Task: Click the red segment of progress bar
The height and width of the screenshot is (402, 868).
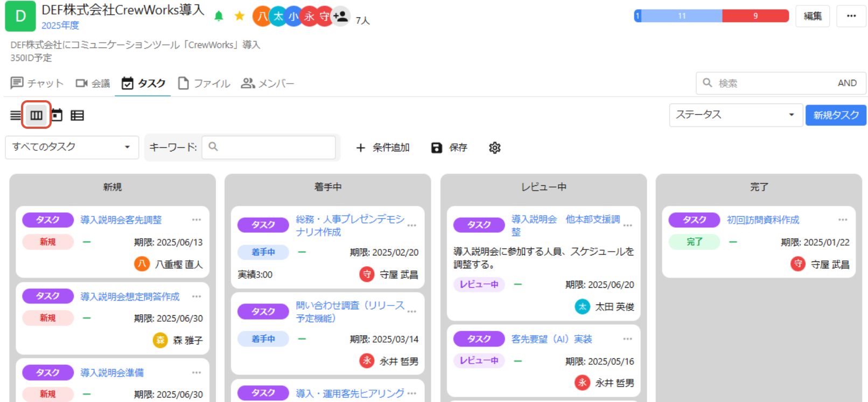Action: [x=755, y=16]
